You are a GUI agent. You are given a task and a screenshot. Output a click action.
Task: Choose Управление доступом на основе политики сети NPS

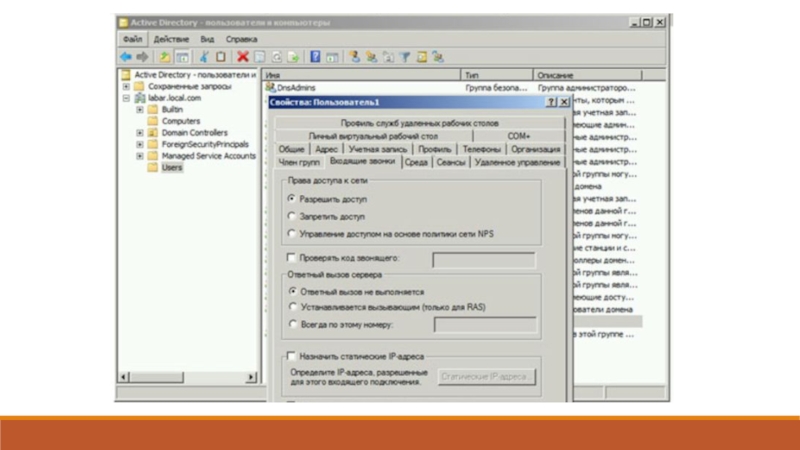(291, 233)
